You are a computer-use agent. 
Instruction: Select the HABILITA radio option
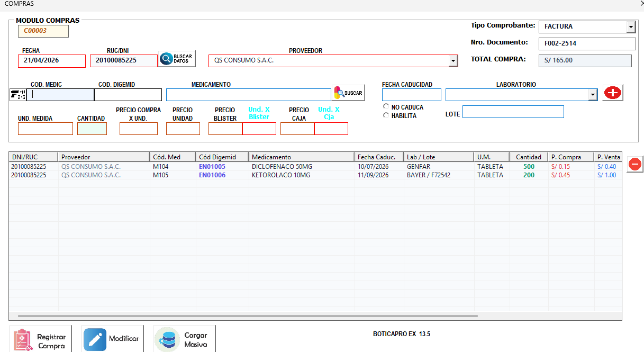tap(386, 115)
